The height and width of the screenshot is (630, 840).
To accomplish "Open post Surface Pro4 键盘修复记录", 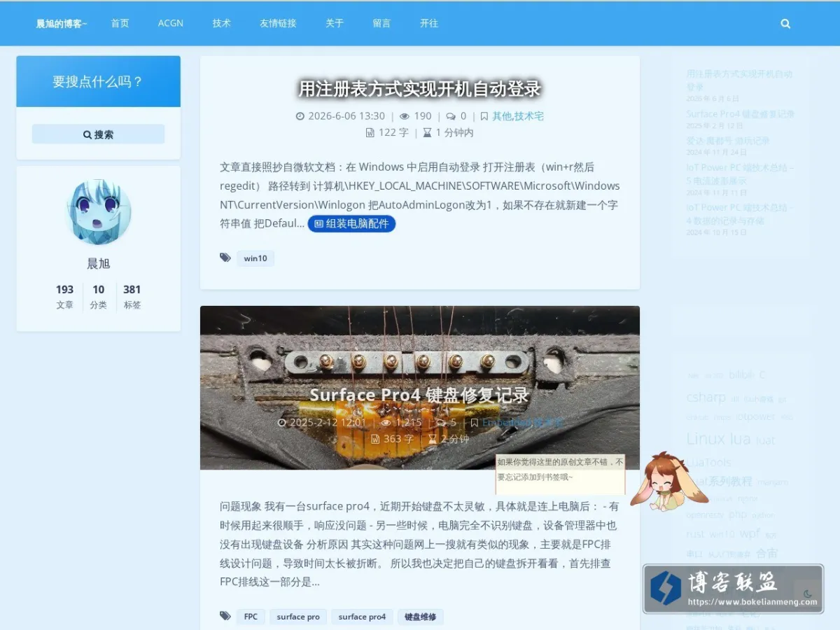I will (419, 395).
